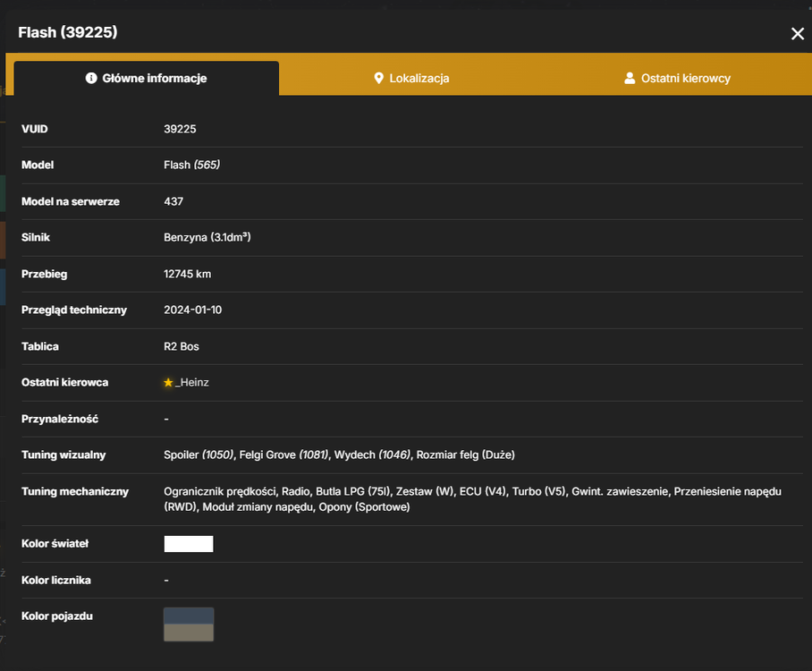Click the Moduł zmiany napędu entry

coord(258,507)
